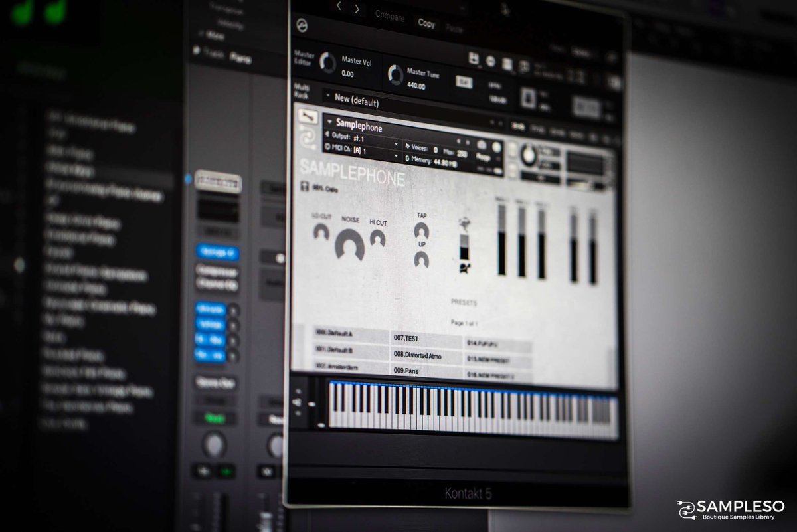Screen dimensions: 797x532
Task: Click the TAP knob
Action: (x=421, y=231)
